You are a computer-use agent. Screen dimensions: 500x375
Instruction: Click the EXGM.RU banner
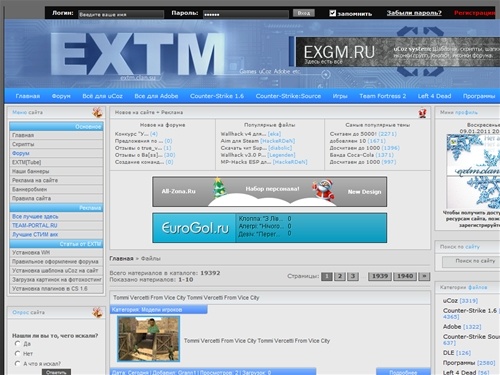click(x=397, y=52)
